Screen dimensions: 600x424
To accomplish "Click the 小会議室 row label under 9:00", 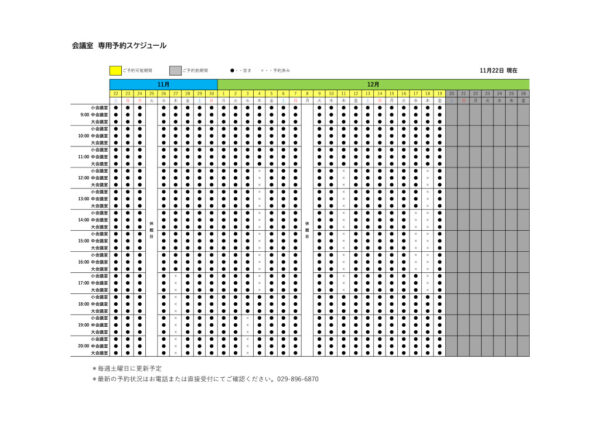I will point(99,108).
